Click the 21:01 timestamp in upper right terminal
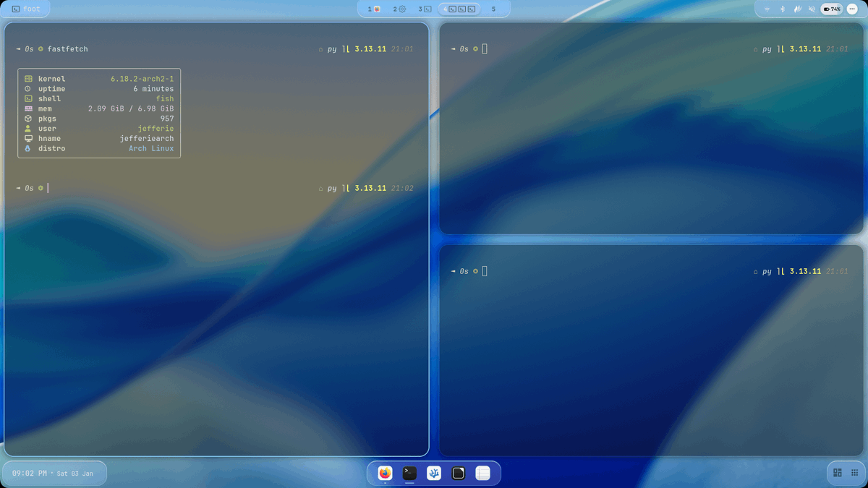This screenshot has height=488, width=868. pos(837,49)
